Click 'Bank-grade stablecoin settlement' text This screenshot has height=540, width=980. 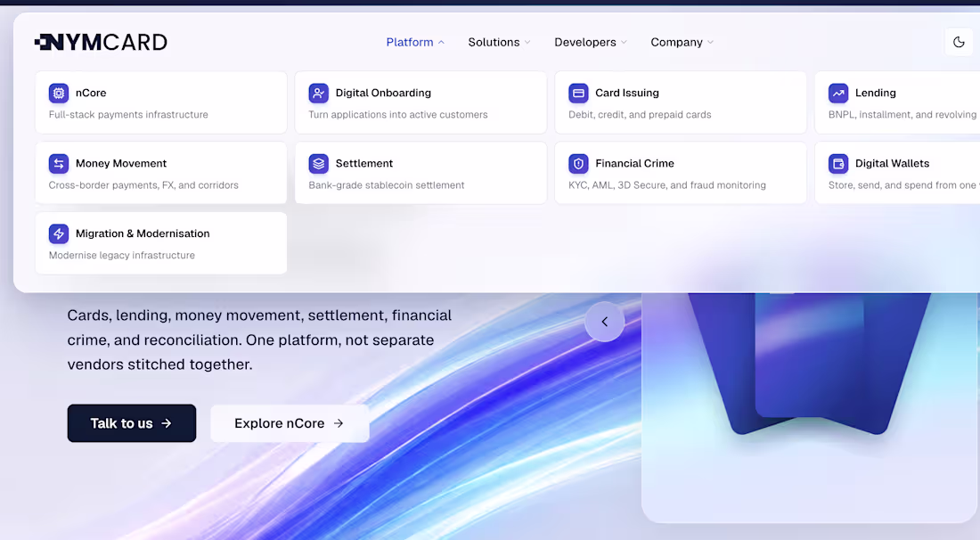click(x=387, y=185)
